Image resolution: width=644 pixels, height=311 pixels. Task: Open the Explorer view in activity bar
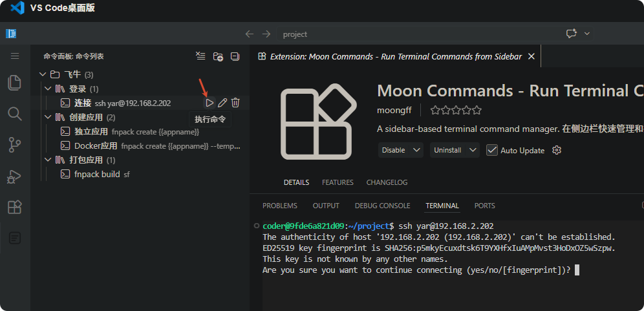[x=15, y=83]
